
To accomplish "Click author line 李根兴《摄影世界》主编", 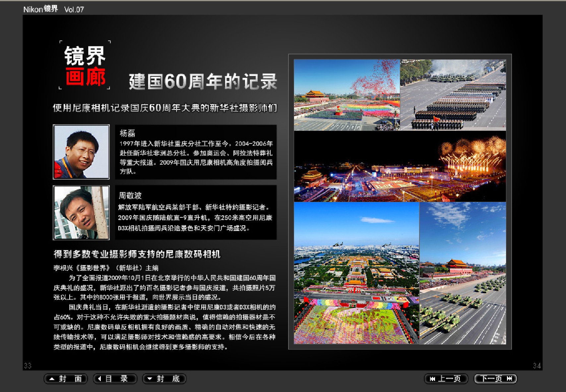I will (x=106, y=268).
